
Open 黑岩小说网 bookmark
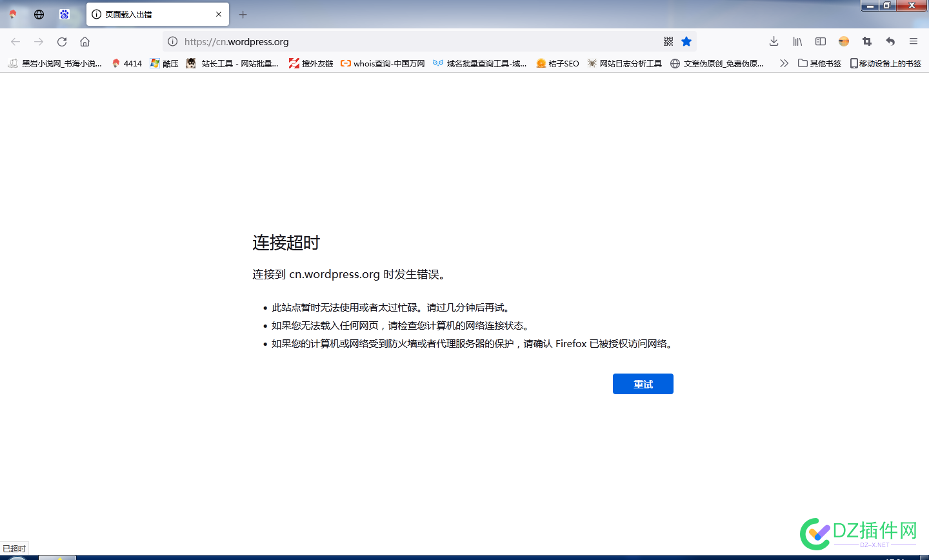coord(55,63)
